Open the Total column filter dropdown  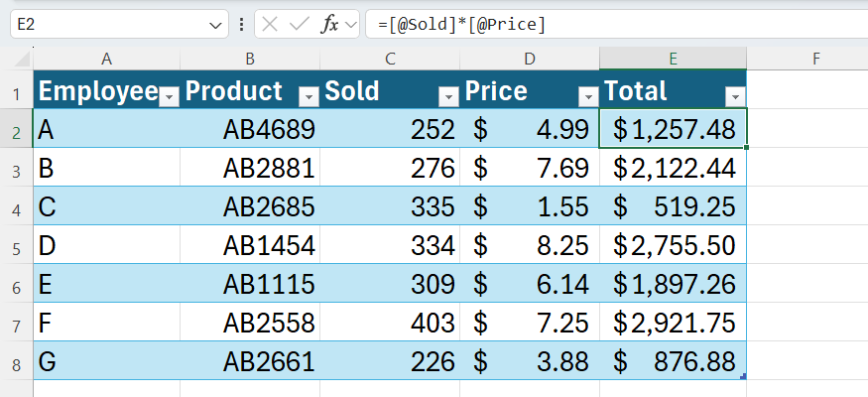pyautogui.click(x=735, y=97)
